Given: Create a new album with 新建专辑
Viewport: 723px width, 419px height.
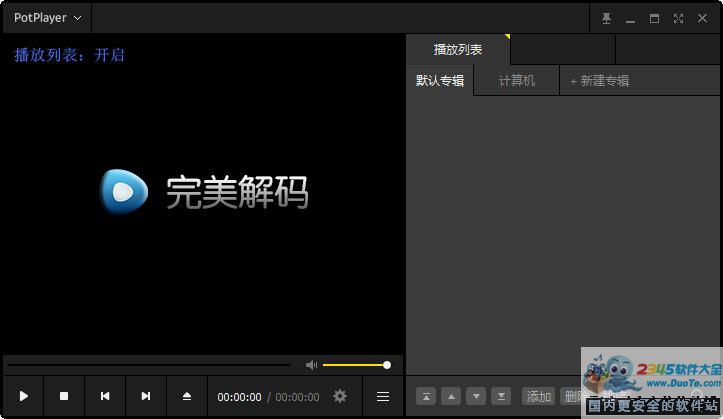Looking at the screenshot, I should click(600, 81).
